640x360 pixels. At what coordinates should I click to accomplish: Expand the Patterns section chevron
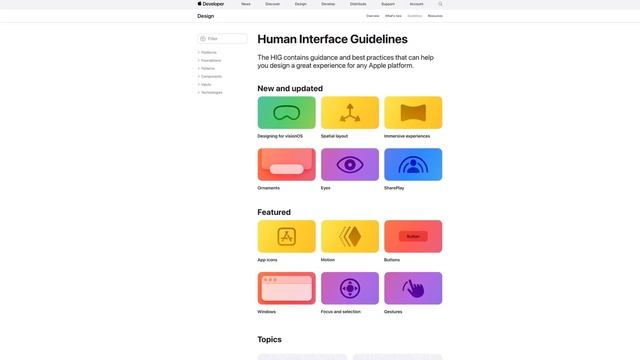tap(199, 68)
